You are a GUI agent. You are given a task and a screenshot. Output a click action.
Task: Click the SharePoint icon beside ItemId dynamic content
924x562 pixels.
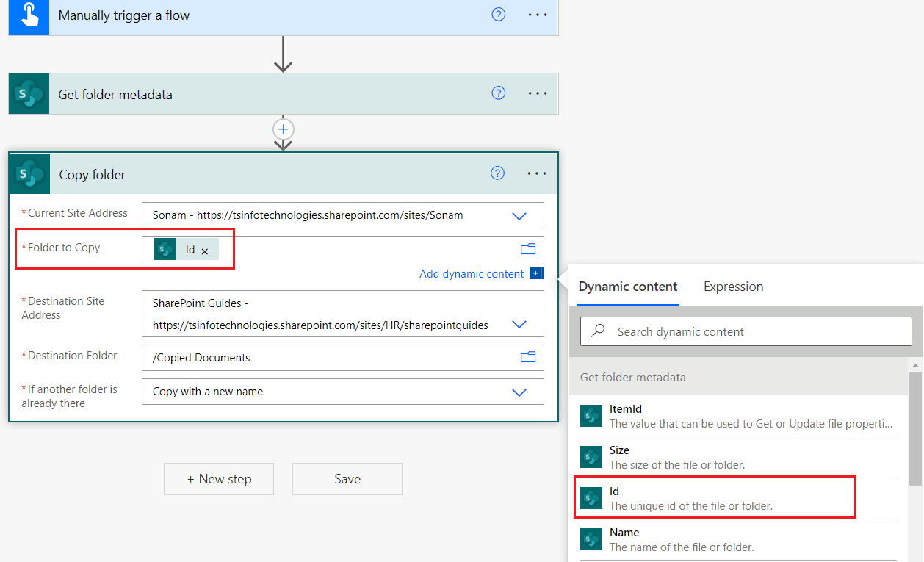591,415
